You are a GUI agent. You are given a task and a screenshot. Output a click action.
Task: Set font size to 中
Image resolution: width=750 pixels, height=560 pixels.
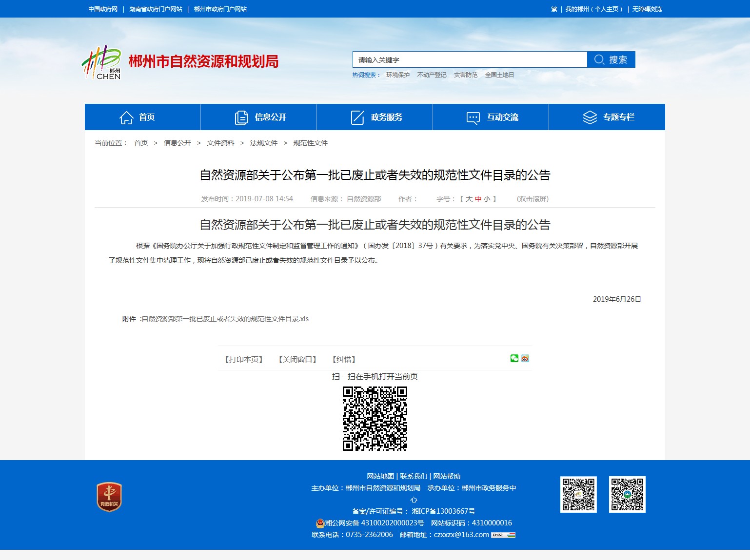[478, 199]
